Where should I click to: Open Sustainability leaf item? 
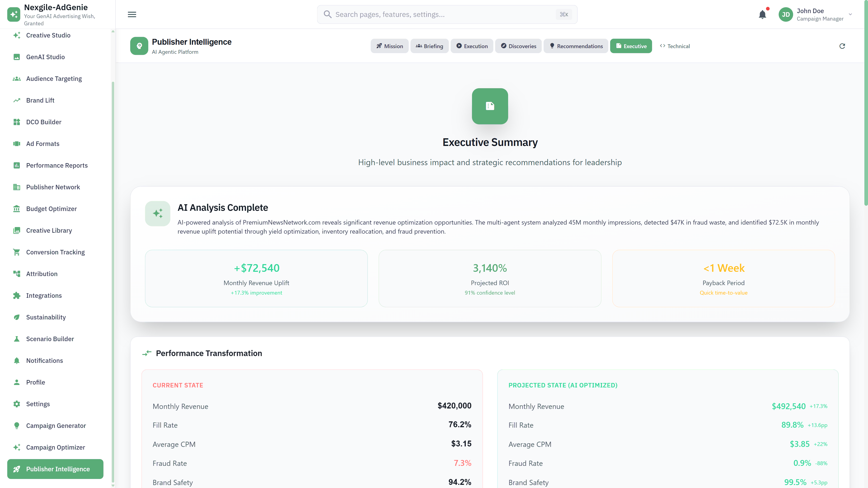[46, 317]
